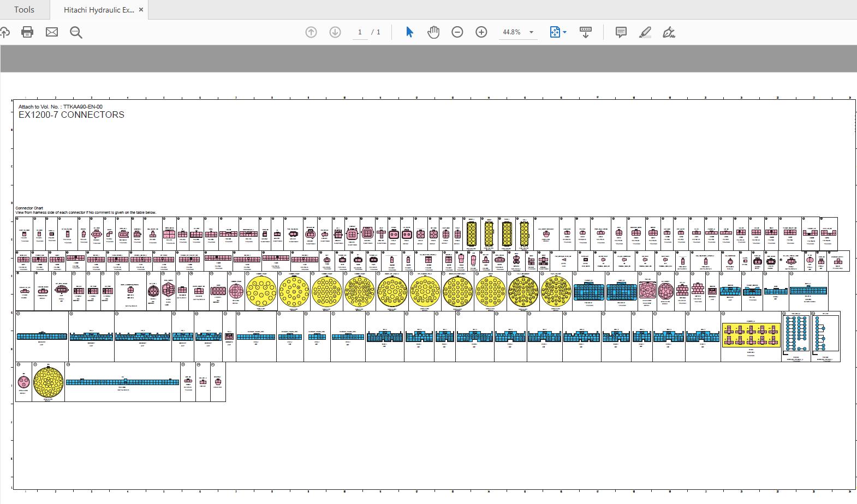Click the print file icon

pos(27,32)
